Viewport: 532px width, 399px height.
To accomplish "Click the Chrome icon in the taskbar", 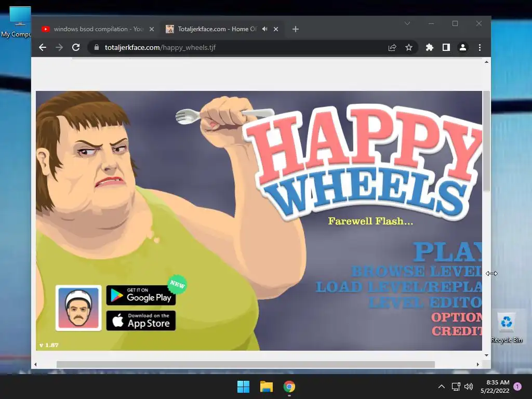I will click(x=289, y=387).
